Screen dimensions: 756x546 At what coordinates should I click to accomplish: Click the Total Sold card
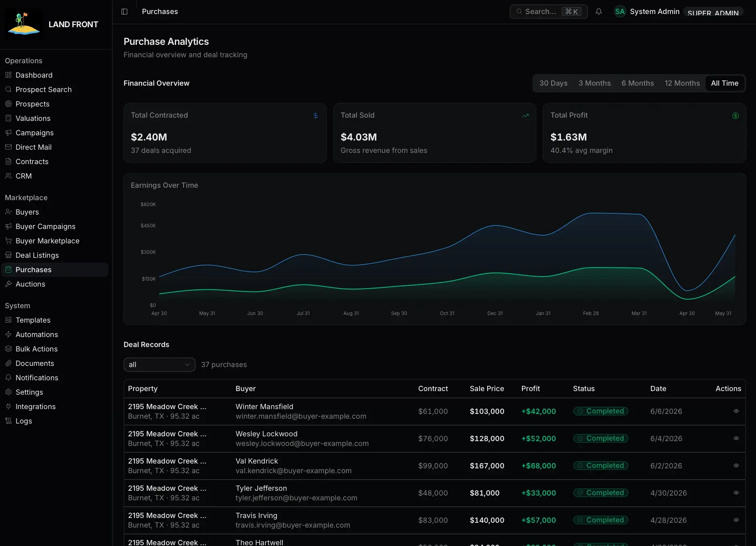point(434,133)
